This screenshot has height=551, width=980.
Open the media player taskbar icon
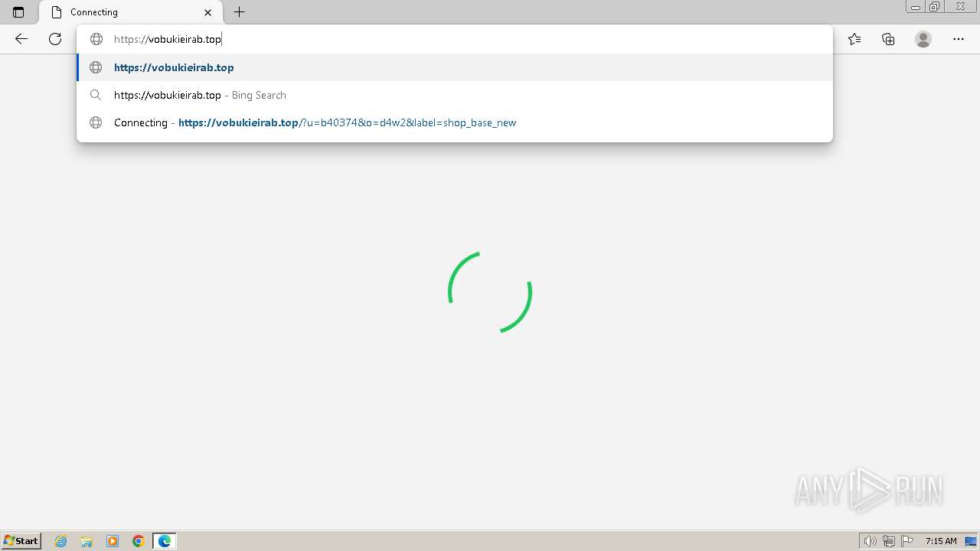[x=113, y=541]
